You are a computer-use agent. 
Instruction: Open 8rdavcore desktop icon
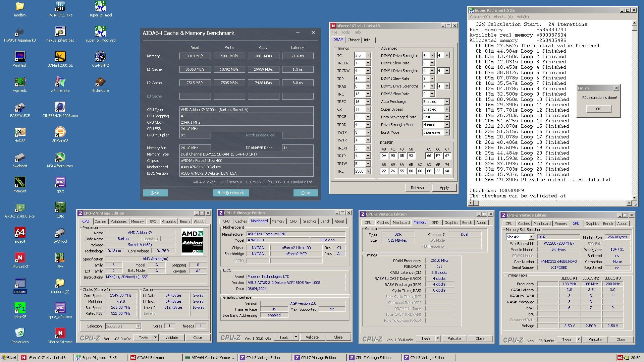click(x=100, y=84)
